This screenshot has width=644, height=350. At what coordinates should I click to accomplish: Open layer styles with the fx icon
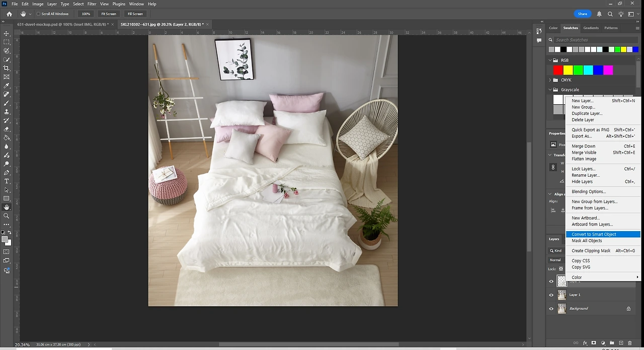(x=585, y=343)
